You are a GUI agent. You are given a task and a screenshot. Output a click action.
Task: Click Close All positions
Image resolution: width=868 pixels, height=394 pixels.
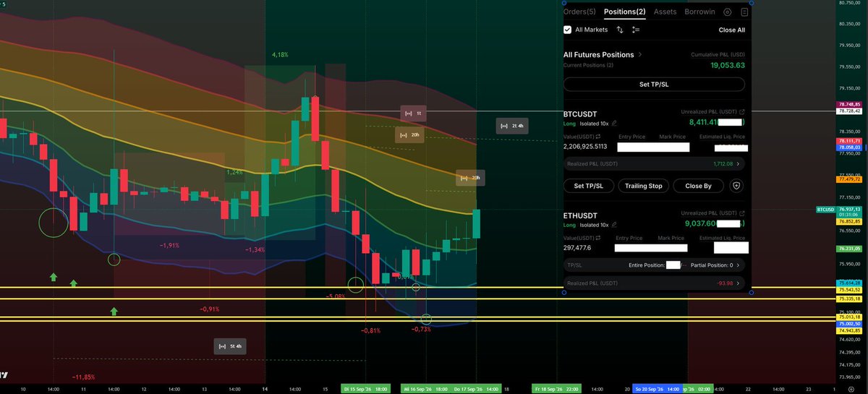pyautogui.click(x=731, y=30)
